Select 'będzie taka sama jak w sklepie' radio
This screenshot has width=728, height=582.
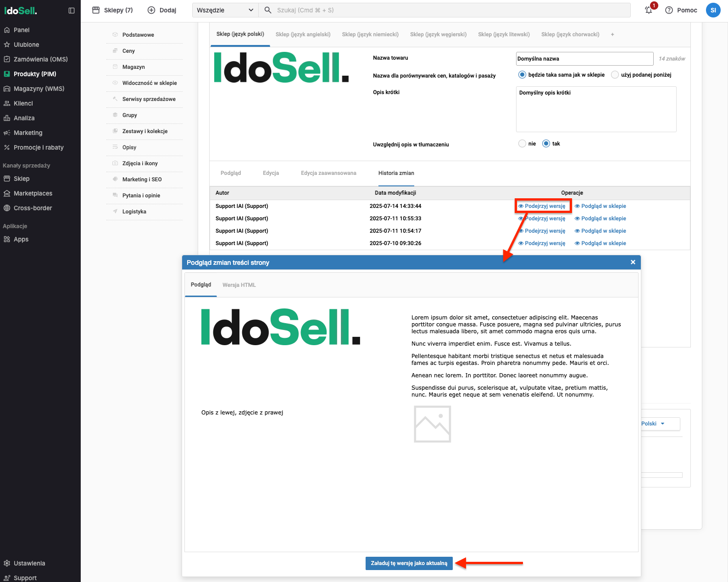(x=522, y=75)
